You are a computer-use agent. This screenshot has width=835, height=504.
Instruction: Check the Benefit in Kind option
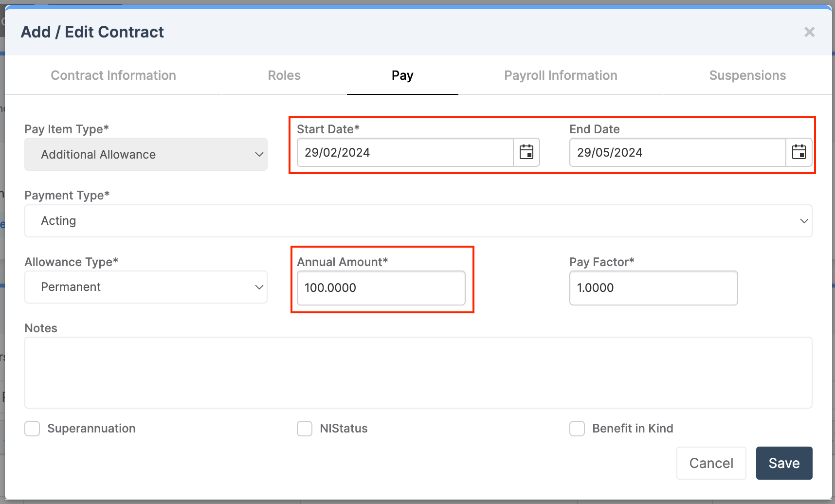coord(577,429)
